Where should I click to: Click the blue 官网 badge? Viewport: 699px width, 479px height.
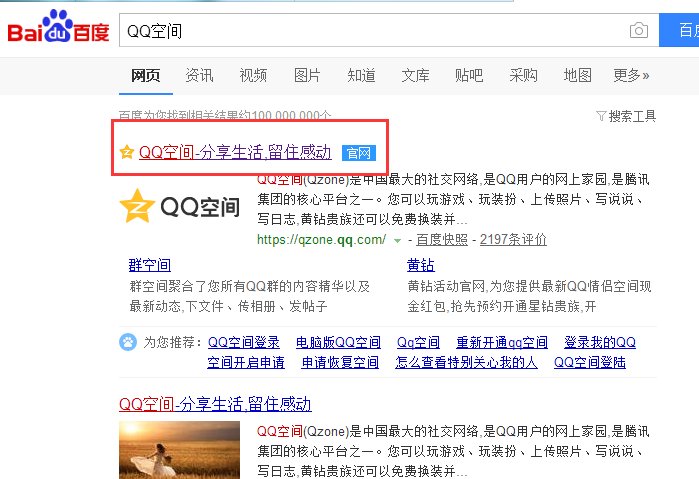tap(359, 153)
